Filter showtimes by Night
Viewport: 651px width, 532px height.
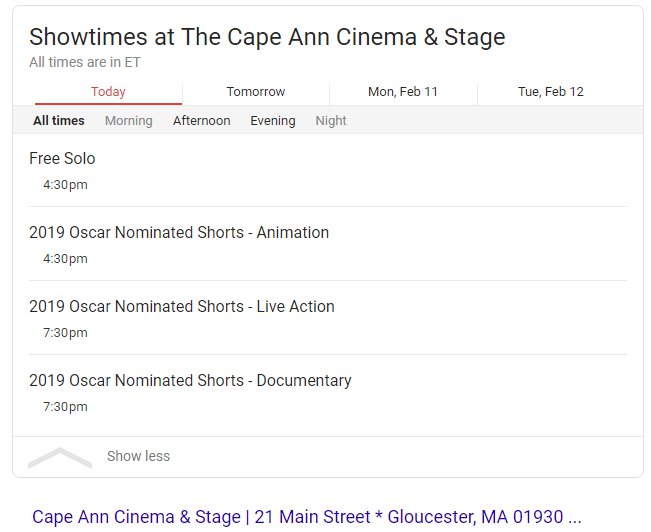click(331, 121)
